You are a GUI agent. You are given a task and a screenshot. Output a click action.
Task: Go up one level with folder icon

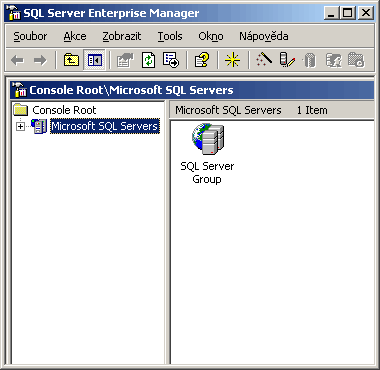pos(71,60)
